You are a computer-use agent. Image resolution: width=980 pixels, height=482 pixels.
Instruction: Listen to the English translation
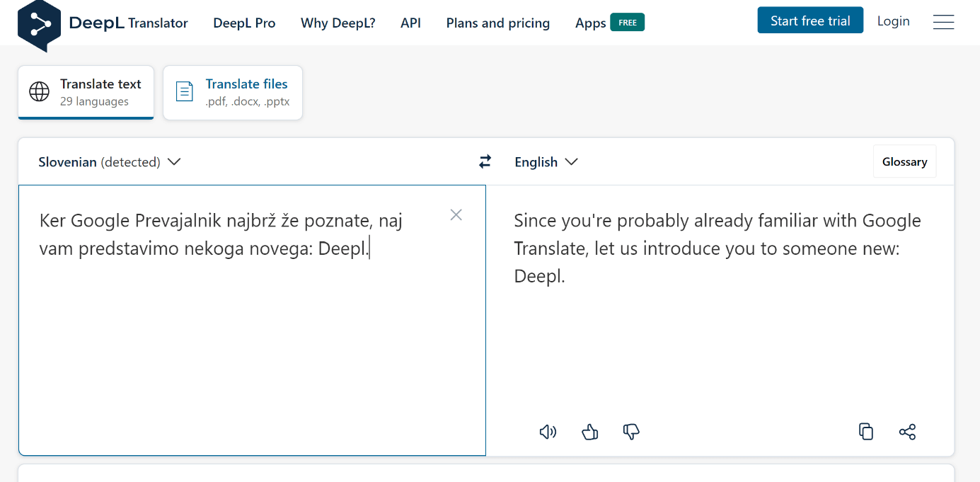coord(548,432)
